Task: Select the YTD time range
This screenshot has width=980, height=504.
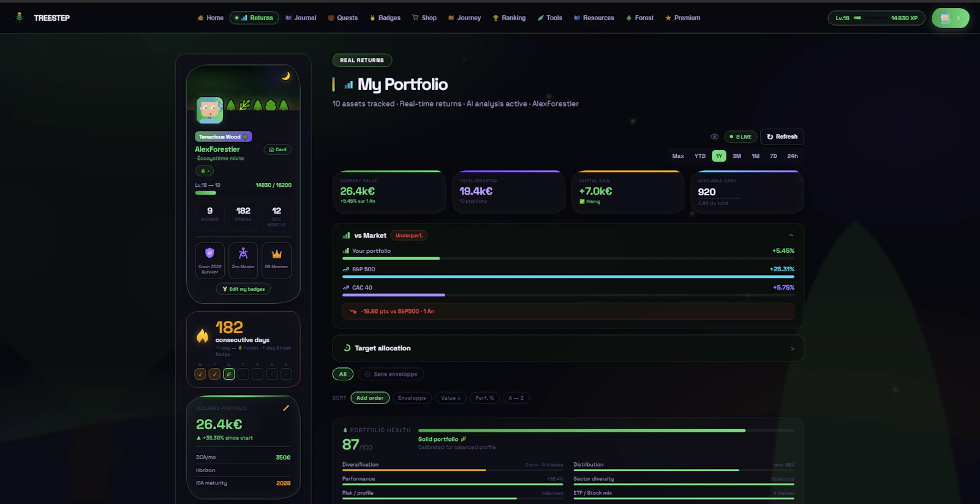Action: pyautogui.click(x=700, y=156)
